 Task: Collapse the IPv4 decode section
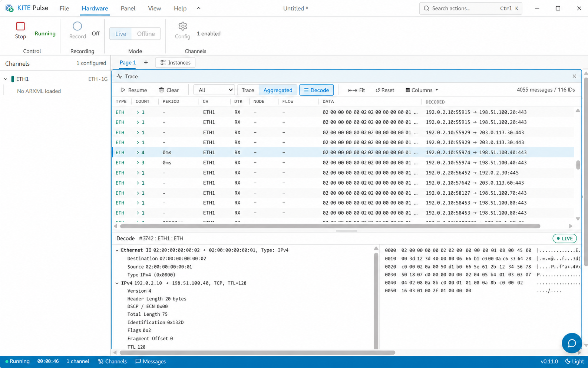tap(117, 283)
